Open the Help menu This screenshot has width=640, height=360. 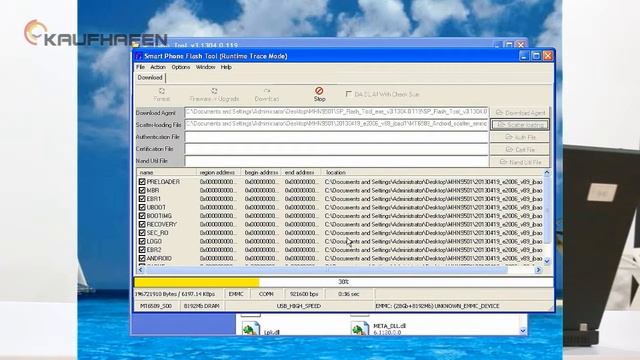click(226, 67)
